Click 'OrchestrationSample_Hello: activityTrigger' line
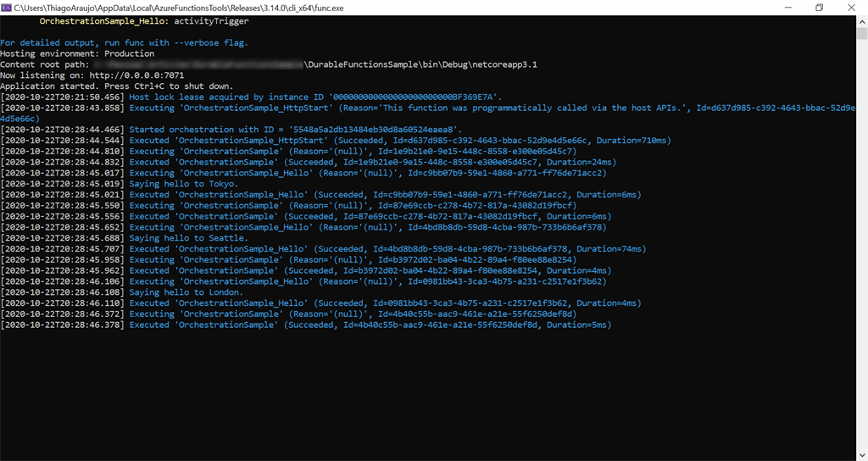This screenshot has width=868, height=461. [144, 21]
